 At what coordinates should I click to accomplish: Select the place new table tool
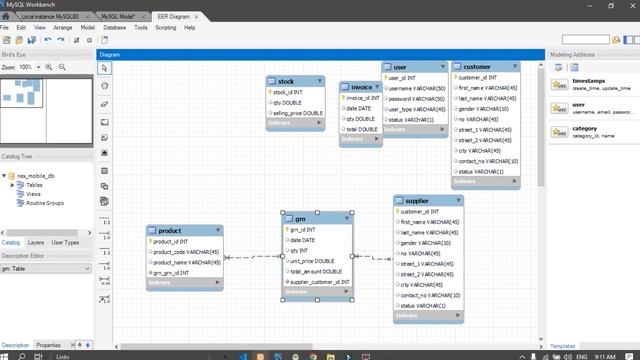click(104, 171)
